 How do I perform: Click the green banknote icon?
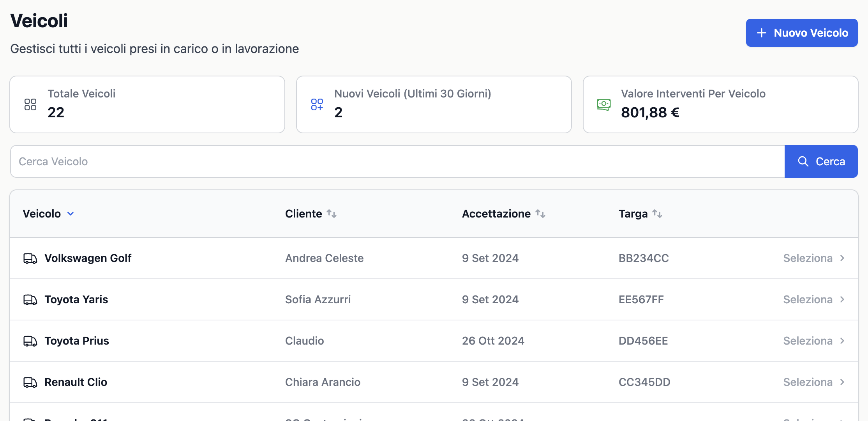tap(604, 104)
